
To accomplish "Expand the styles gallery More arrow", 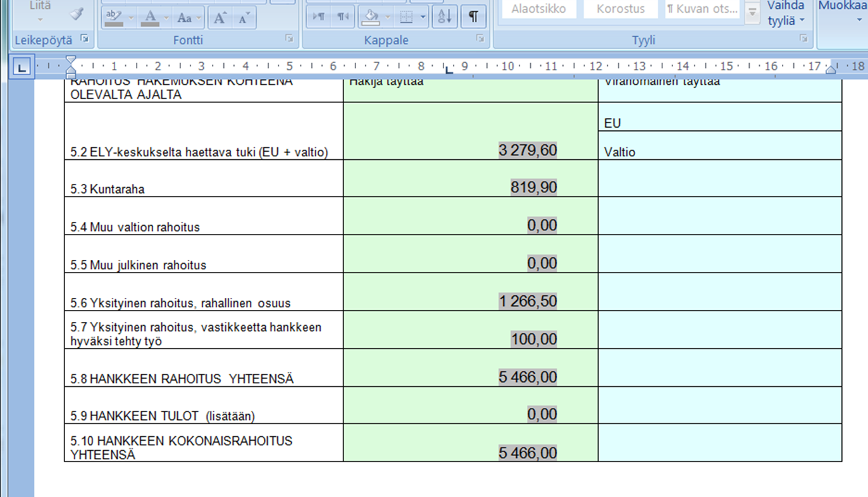I will tap(752, 12).
